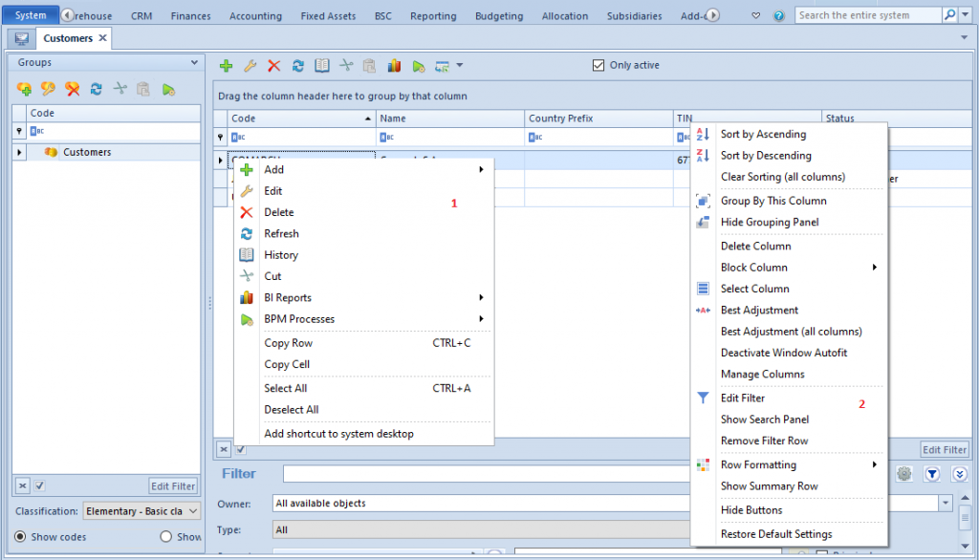
Task: Open the print toolbar dropdown arrow
Action: [460, 65]
